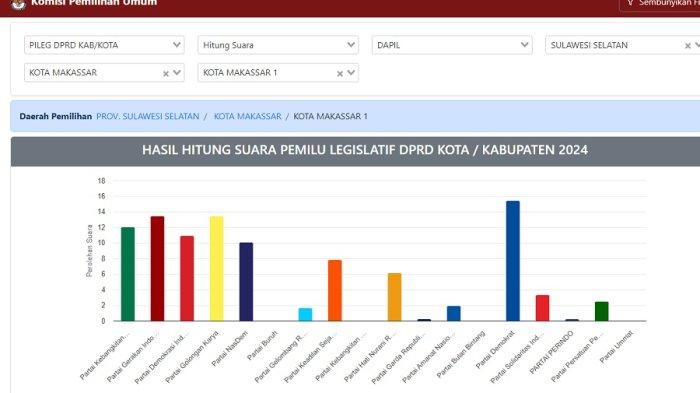Select the green Partai Kebangkitan bar
Viewport: 700px width, 393px height.
click(x=128, y=274)
